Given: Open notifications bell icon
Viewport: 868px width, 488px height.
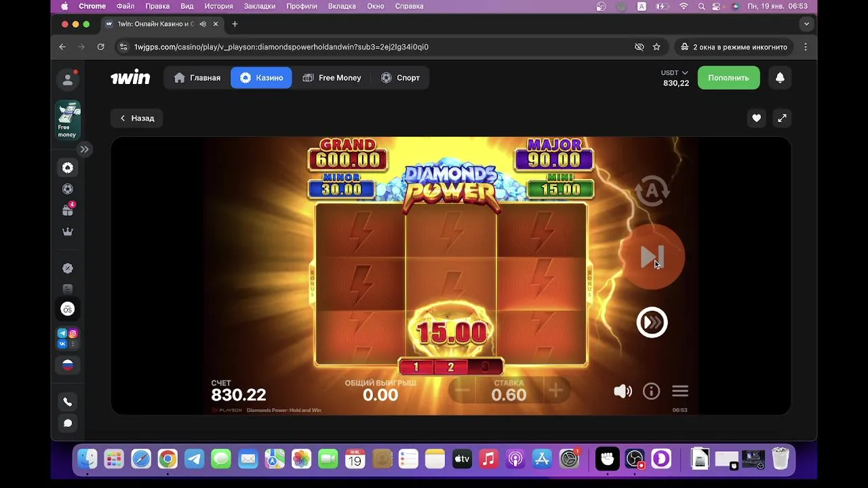Looking at the screenshot, I should click(780, 78).
